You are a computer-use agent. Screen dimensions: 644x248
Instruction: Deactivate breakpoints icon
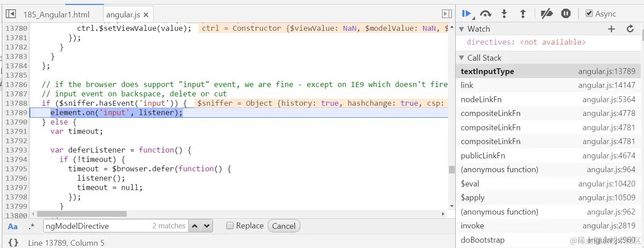tap(547, 14)
